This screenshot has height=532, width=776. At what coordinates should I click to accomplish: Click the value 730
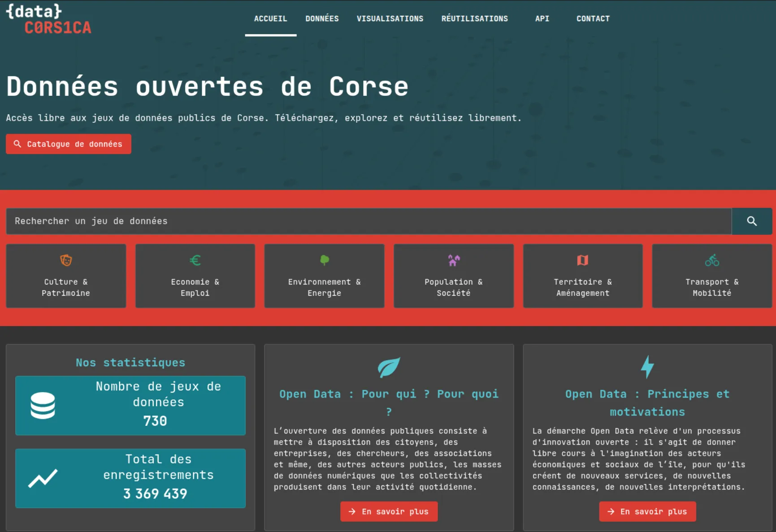click(155, 421)
